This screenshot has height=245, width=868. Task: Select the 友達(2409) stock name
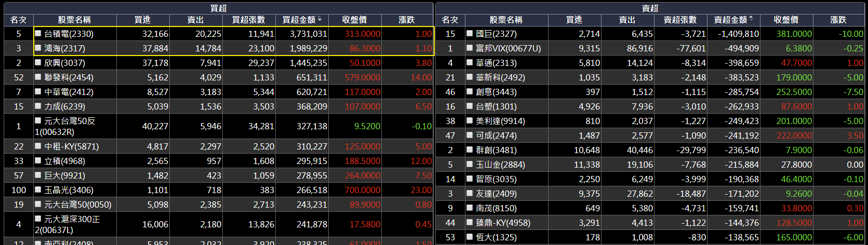pos(496,194)
